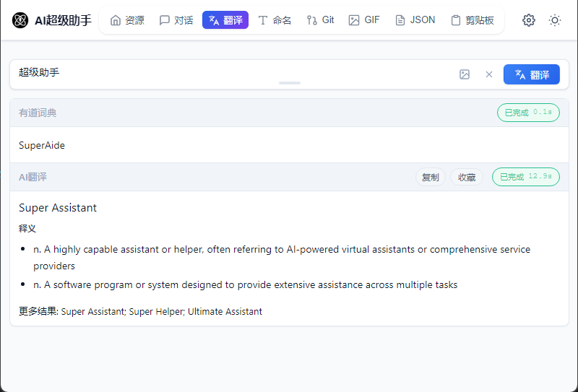Select the 翻译 translate tab

click(x=225, y=20)
